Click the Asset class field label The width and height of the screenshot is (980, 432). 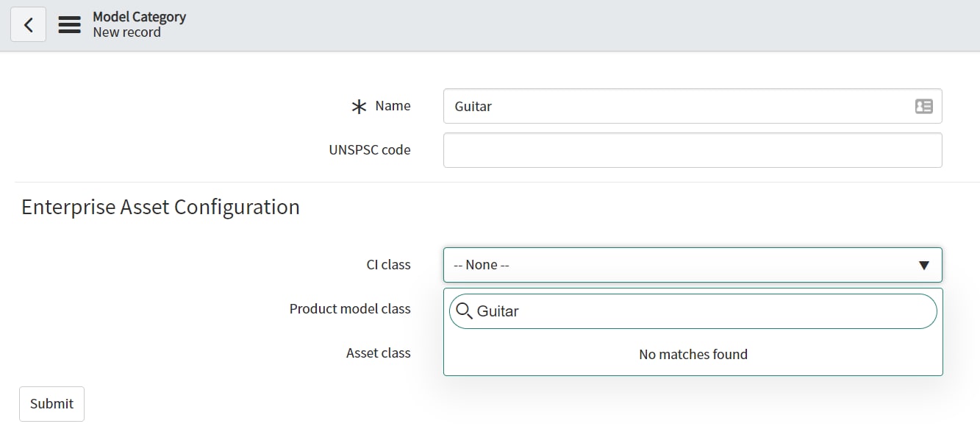pyautogui.click(x=378, y=353)
